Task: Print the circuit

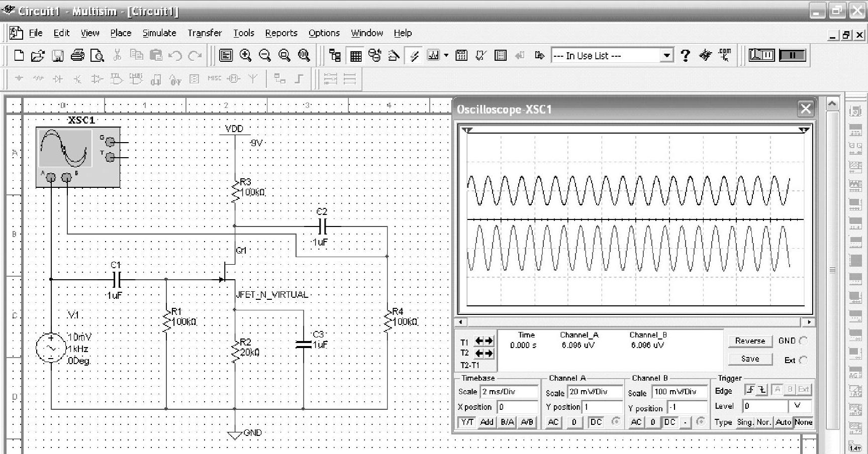Action: coord(77,55)
